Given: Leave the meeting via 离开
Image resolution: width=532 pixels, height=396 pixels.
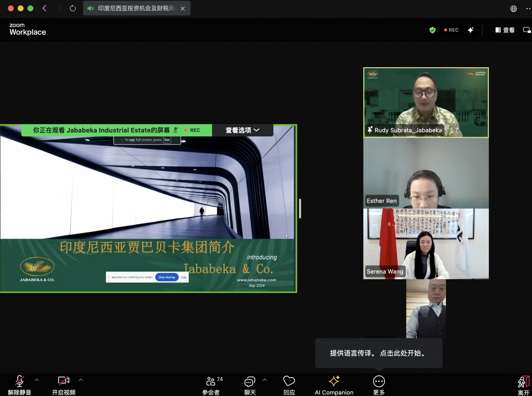Looking at the screenshot, I should (x=523, y=386).
